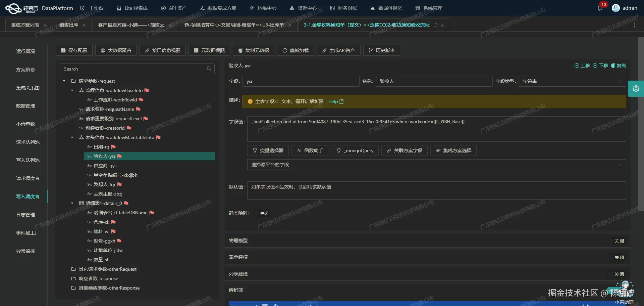The image size is (644, 306).
Task: Click the notification bell with badge 10
Action: pyautogui.click(x=600, y=8)
